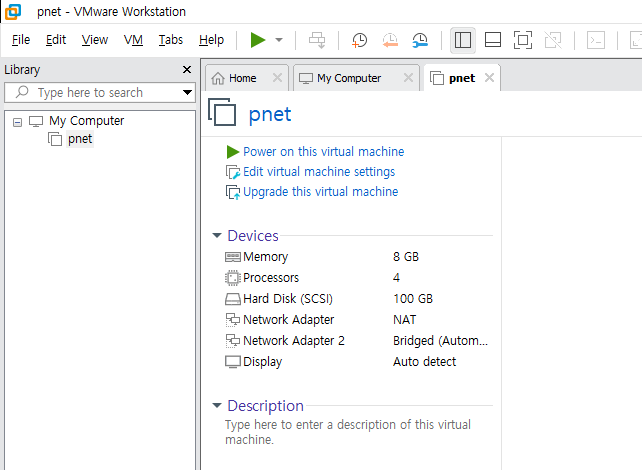Take a snapshot with the clock-plus icon
This screenshot has width=642, height=470.
(x=359, y=40)
